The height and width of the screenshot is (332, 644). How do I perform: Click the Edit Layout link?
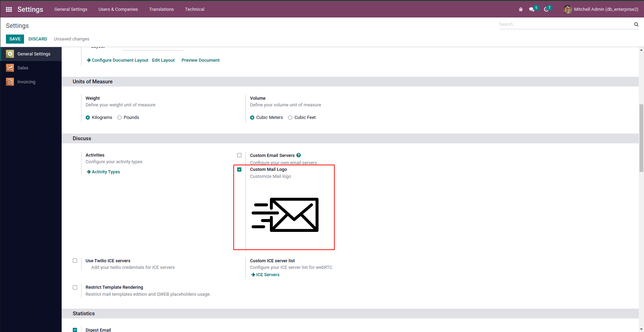tap(163, 60)
